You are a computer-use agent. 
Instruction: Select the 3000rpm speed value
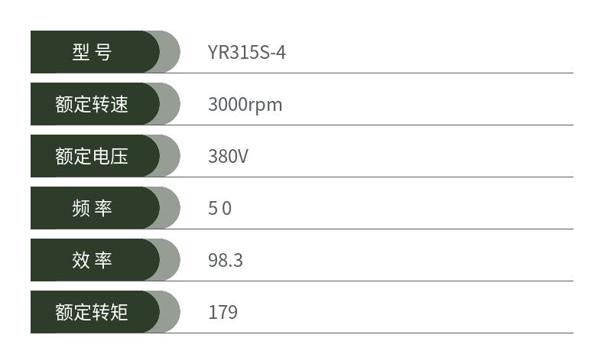click(x=245, y=105)
